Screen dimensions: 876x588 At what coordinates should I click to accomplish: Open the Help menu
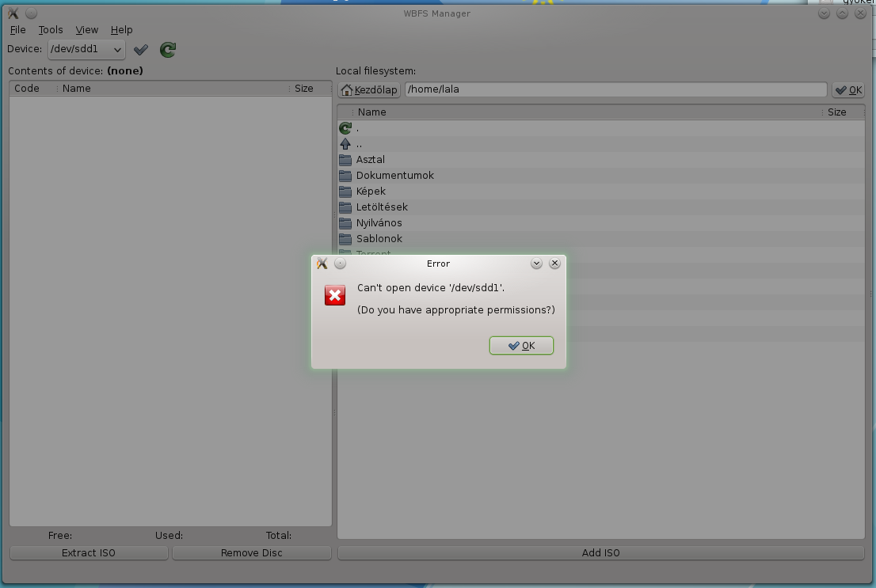[121, 30]
